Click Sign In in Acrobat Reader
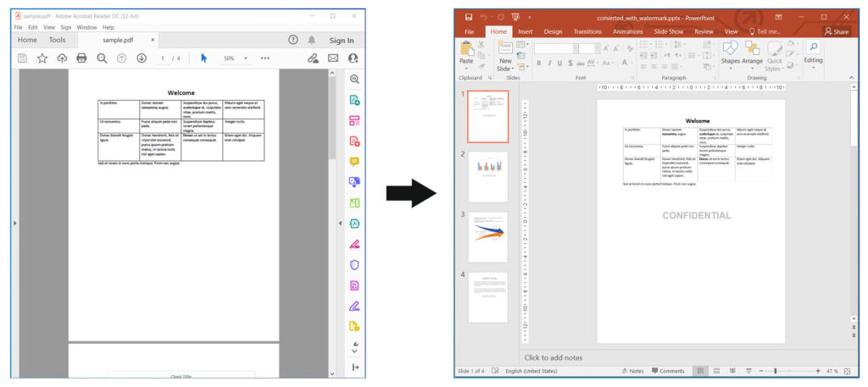868x387 pixels. pyautogui.click(x=341, y=40)
